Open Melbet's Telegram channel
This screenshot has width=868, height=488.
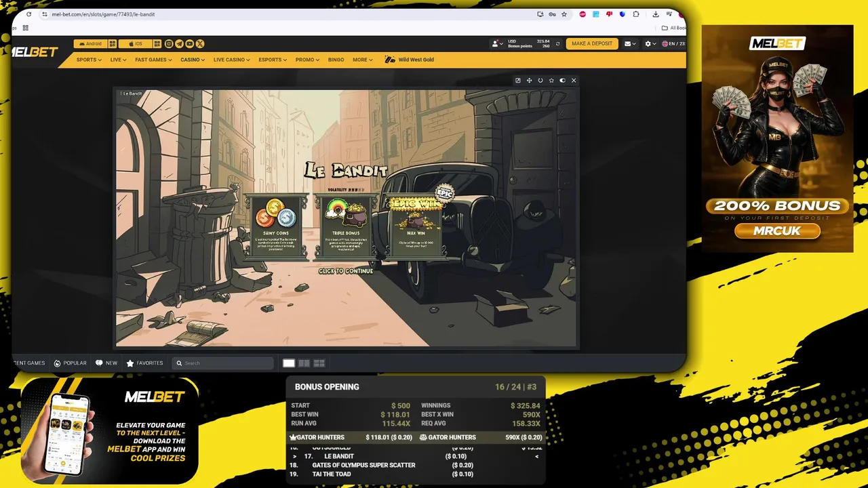179,43
